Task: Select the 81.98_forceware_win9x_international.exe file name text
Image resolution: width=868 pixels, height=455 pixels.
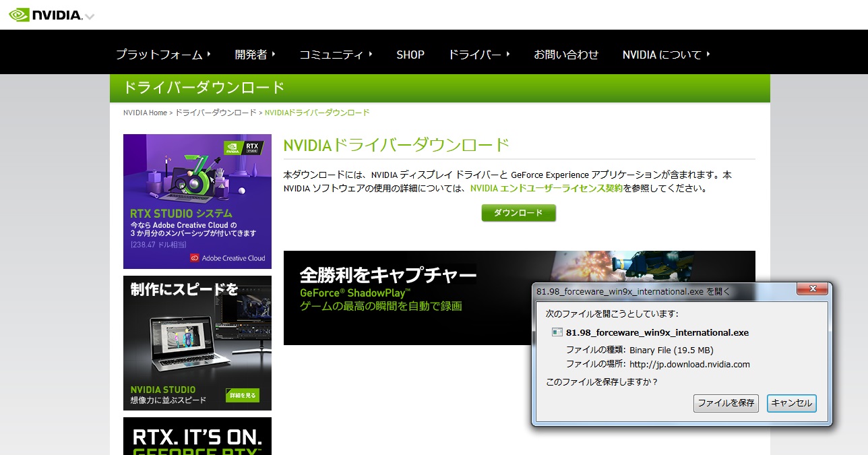Action: [657, 332]
